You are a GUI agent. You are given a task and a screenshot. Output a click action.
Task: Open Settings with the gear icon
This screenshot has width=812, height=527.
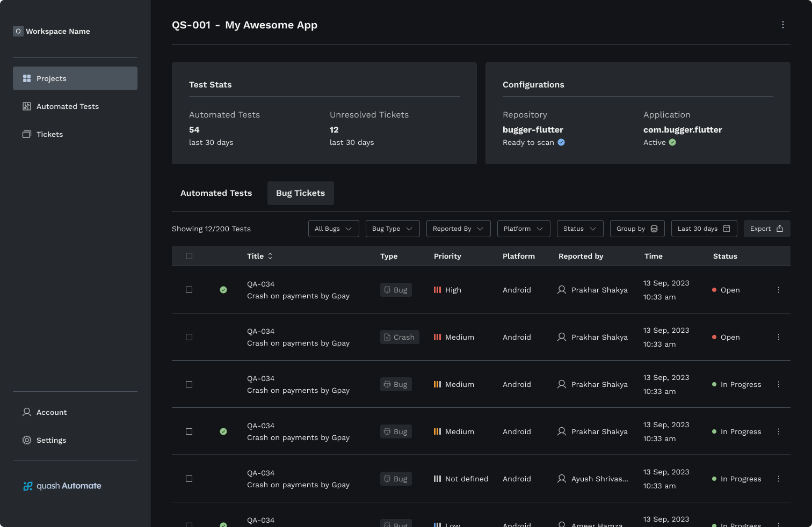[x=27, y=440]
